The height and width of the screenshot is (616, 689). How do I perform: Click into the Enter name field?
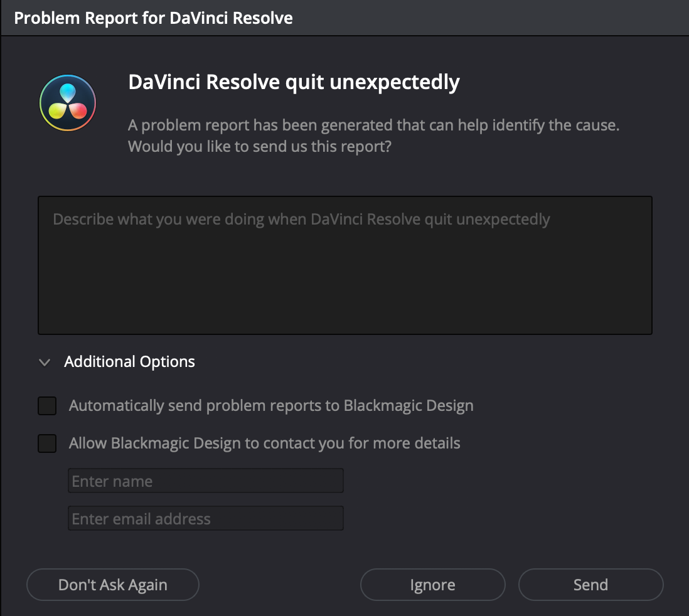tap(206, 481)
